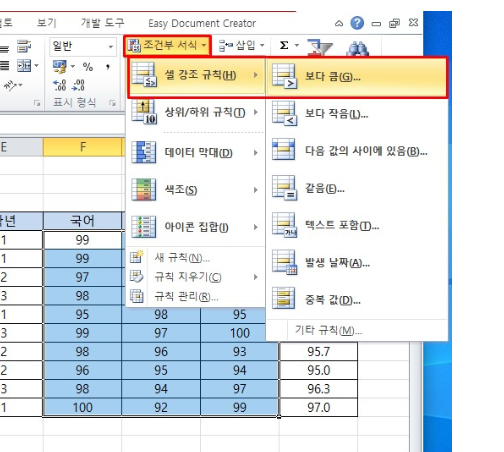Click the AutoSum sigma icon
The image size is (504, 452).
point(284,45)
